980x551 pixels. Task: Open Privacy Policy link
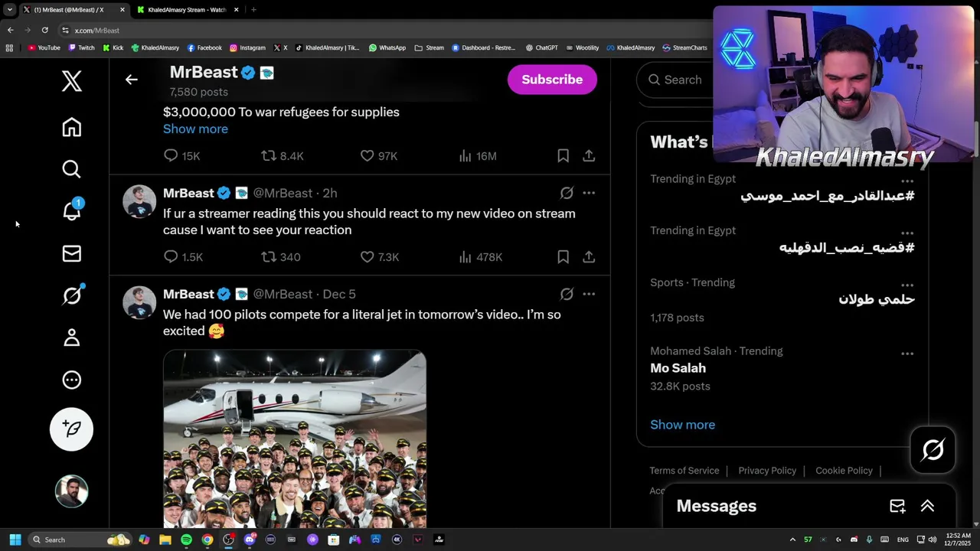767,471
